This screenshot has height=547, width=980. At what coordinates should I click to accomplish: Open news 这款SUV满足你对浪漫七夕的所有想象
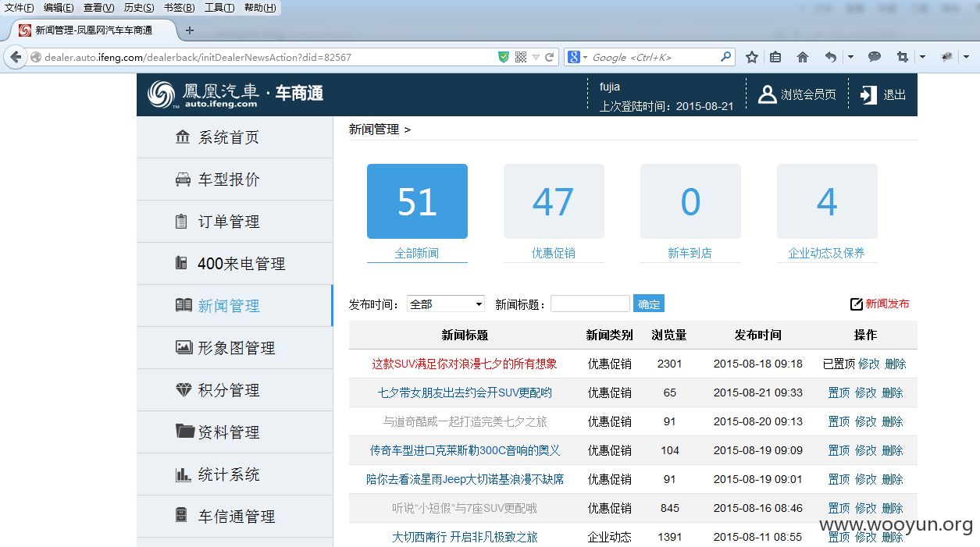point(465,364)
